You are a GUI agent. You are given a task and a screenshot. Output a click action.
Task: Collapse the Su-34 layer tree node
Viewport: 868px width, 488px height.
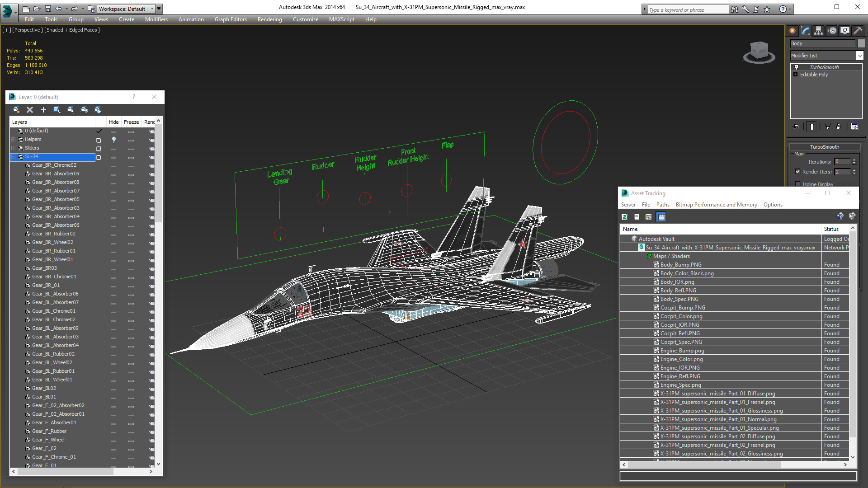pyautogui.click(x=14, y=157)
